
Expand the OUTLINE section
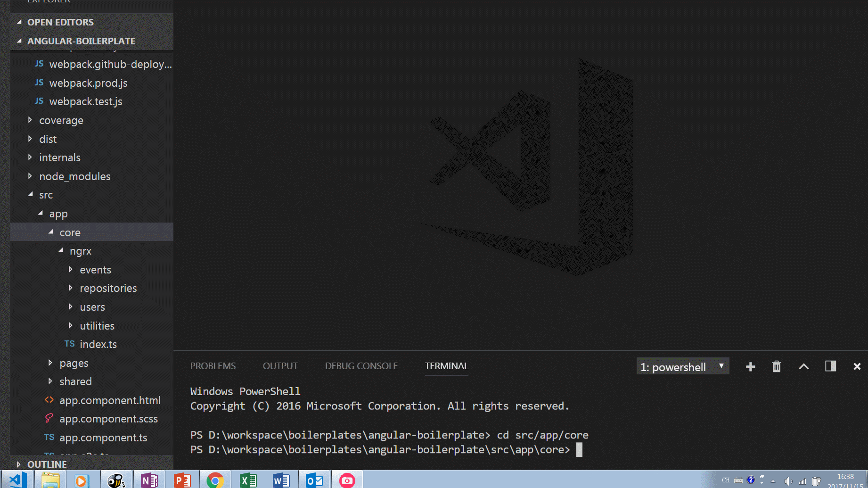(x=92, y=464)
